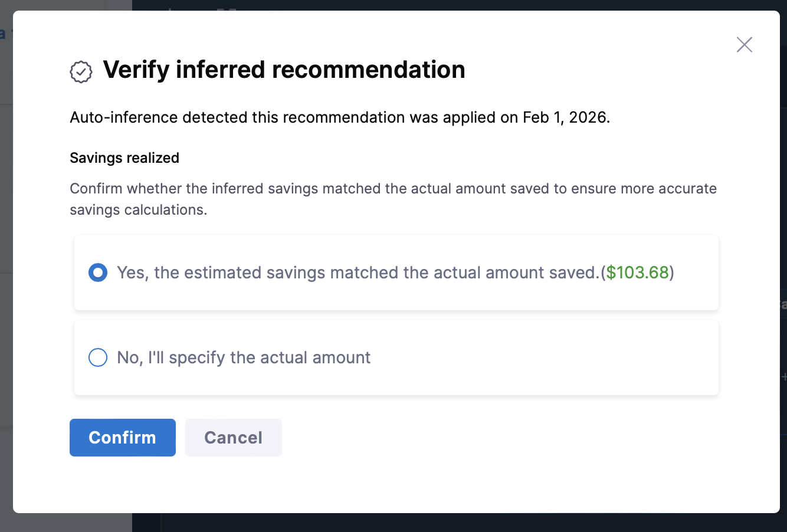This screenshot has height=532, width=787.
Task: Click empty space in the No option card
Action: [x=531, y=357]
